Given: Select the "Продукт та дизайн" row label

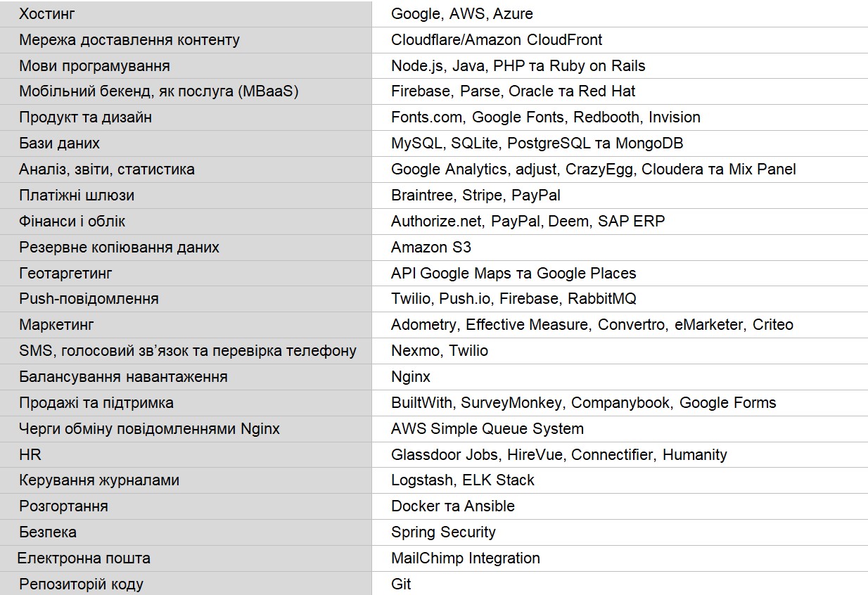Looking at the screenshot, I should click(85, 117).
